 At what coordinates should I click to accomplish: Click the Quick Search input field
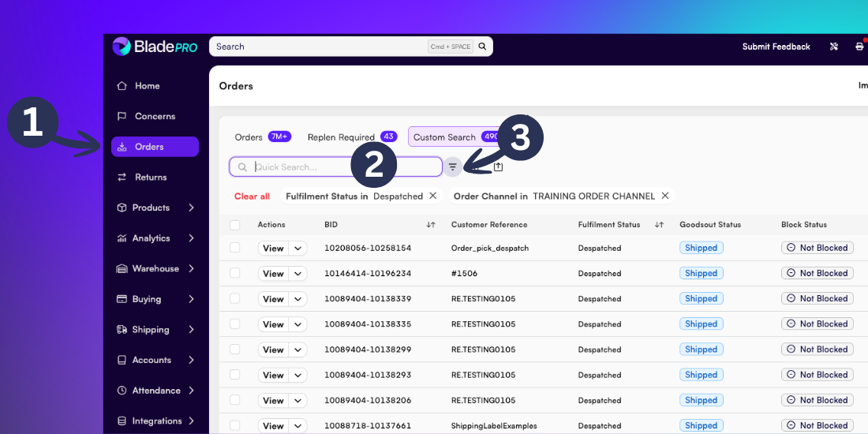point(335,166)
